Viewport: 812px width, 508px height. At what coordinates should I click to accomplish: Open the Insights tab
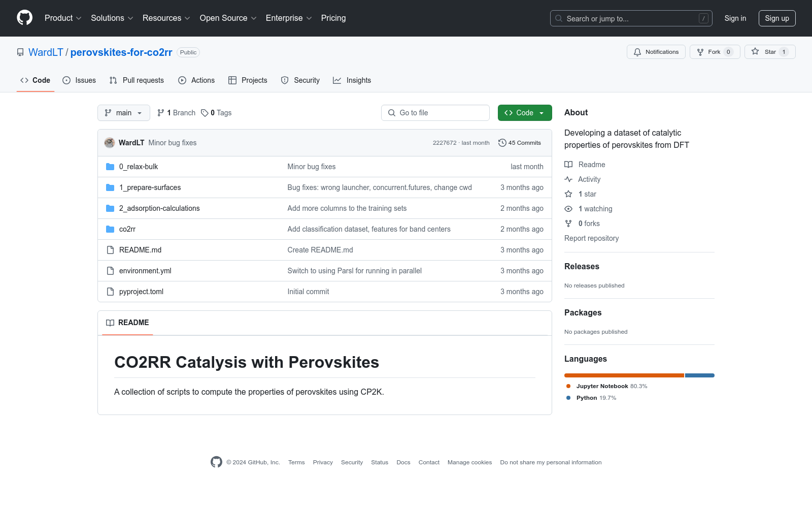coord(352,80)
